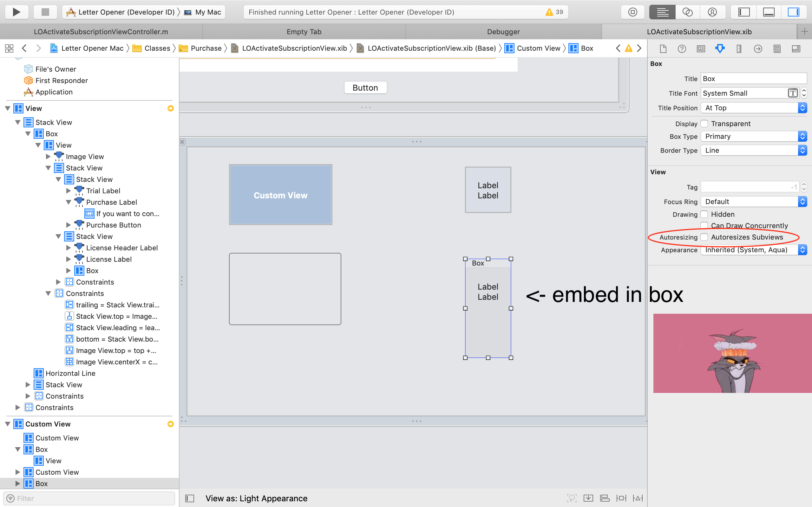Open the Size inspector ruler icon

[x=739, y=48]
